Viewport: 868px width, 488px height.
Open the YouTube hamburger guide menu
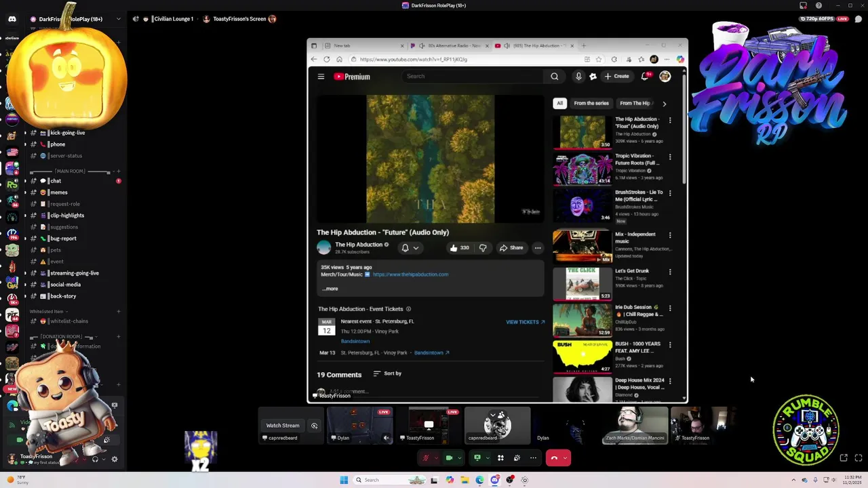321,77
